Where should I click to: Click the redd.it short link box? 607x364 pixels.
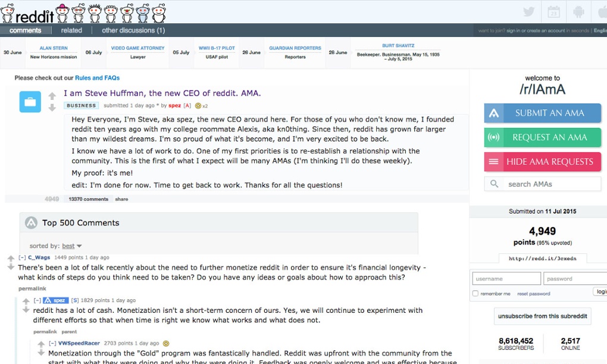(542, 258)
